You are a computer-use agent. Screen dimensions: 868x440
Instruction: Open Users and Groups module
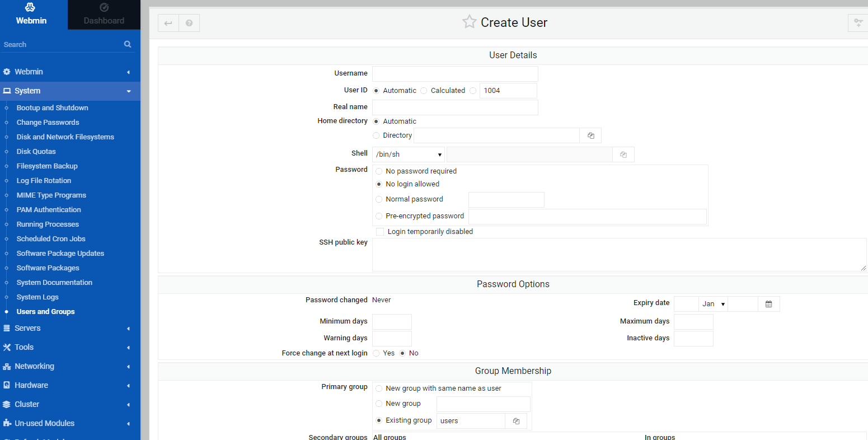click(45, 312)
